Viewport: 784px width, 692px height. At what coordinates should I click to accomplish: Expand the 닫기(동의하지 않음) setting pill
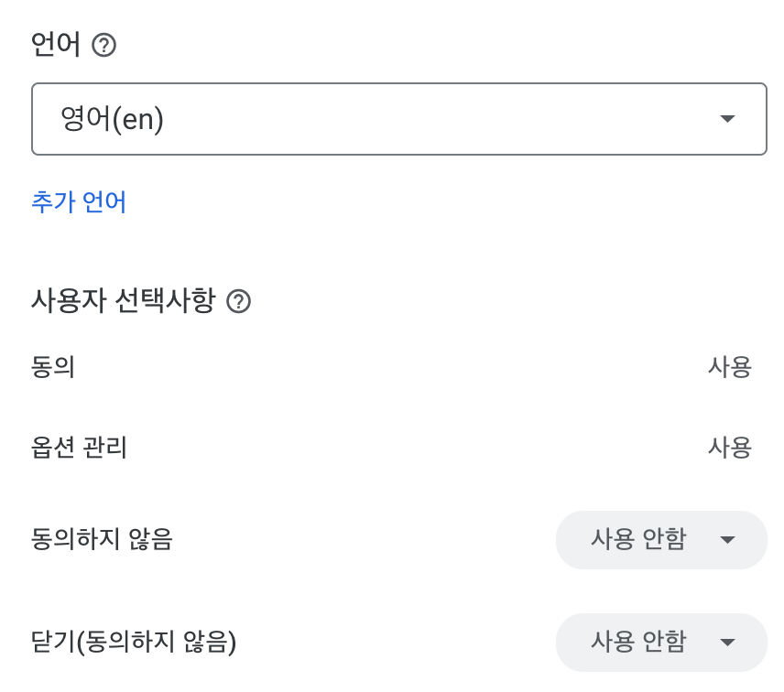click(x=661, y=643)
